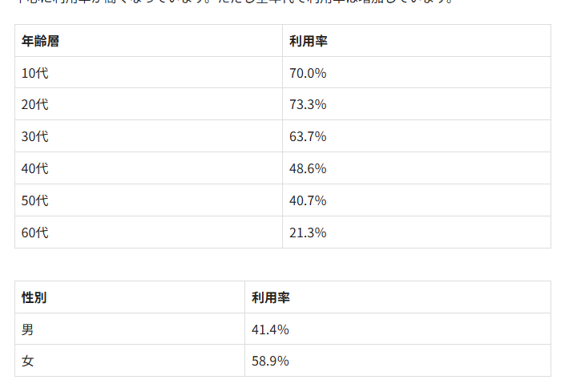Select the 21.3% cell
581x392 pixels.
pyautogui.click(x=308, y=233)
